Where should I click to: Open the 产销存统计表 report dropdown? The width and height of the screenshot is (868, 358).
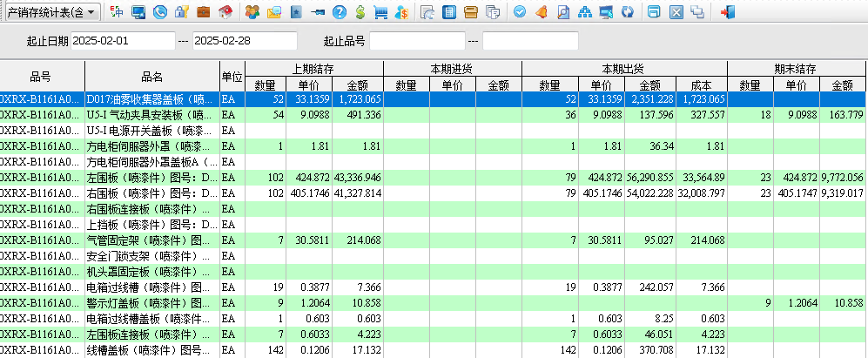coord(51,12)
